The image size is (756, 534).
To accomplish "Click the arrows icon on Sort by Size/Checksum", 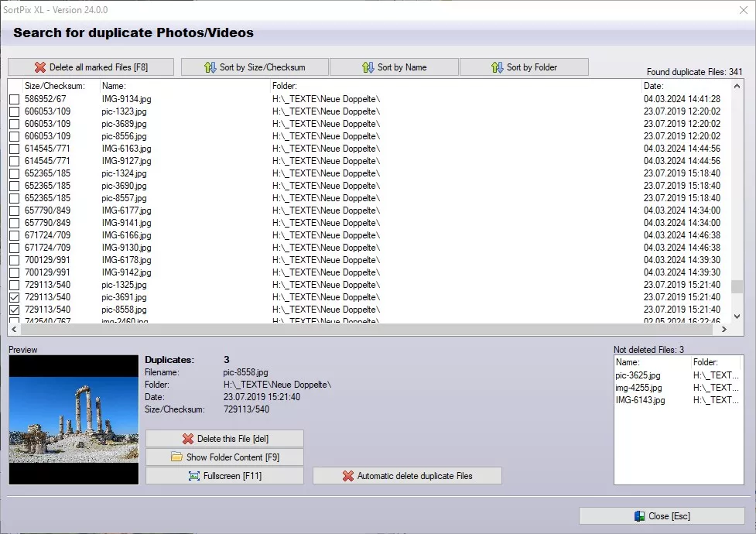I will (210, 67).
